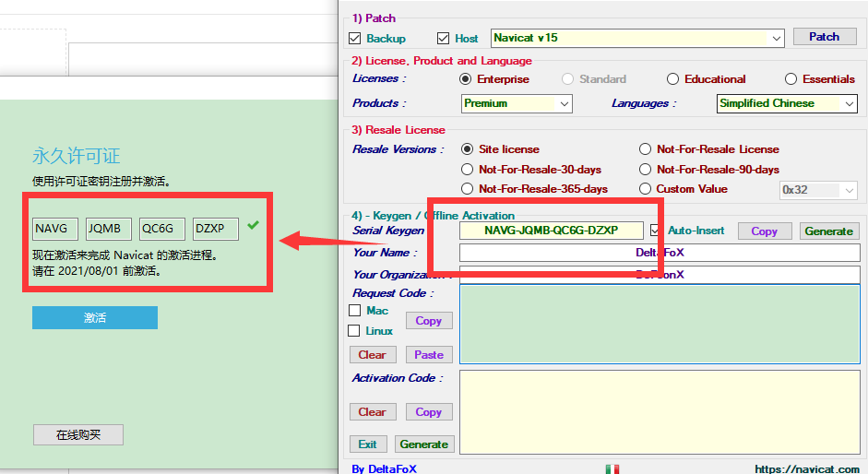Image resolution: width=868 pixels, height=474 pixels.
Task: Select Not-For-Resale License radio option
Action: click(x=645, y=149)
